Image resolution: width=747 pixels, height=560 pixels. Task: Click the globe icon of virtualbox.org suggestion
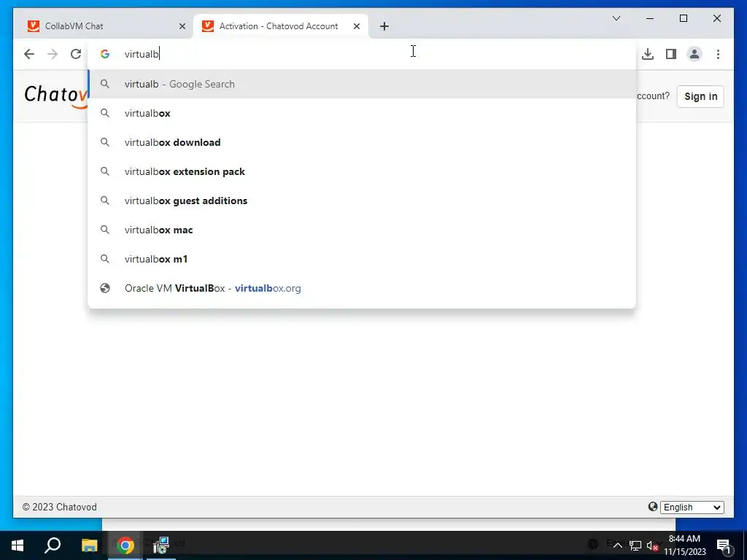[x=105, y=288]
